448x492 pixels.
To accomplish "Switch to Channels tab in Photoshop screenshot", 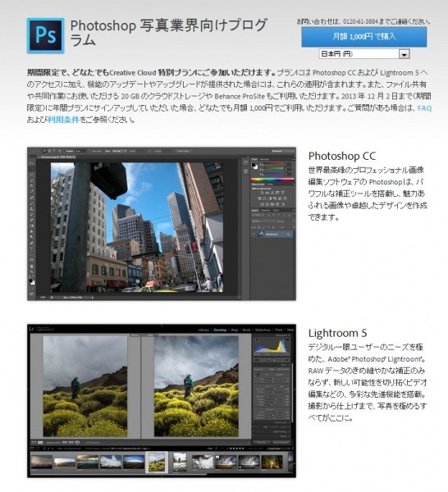I will 266,210.
